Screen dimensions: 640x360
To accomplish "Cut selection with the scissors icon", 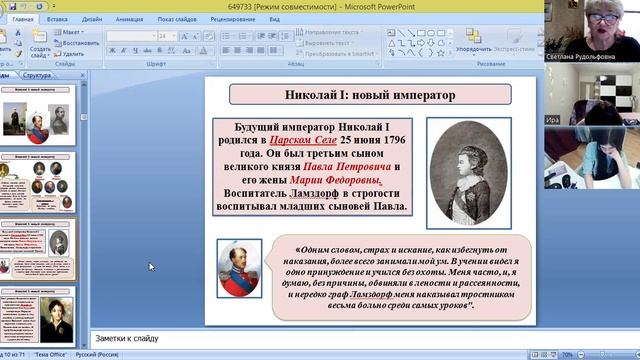I will tap(18, 33).
